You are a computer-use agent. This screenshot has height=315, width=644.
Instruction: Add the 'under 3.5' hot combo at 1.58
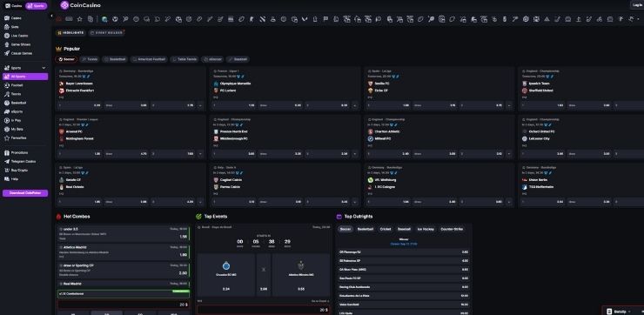tap(124, 233)
